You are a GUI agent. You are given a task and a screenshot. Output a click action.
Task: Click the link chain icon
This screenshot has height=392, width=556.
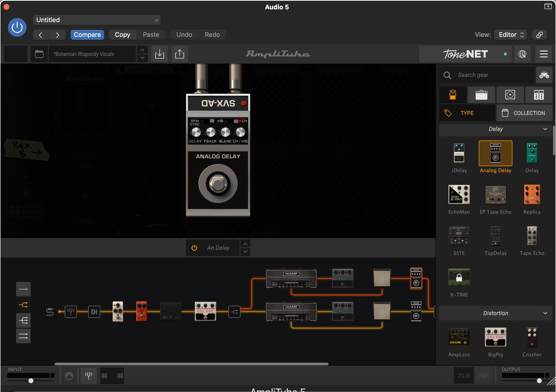(539, 35)
